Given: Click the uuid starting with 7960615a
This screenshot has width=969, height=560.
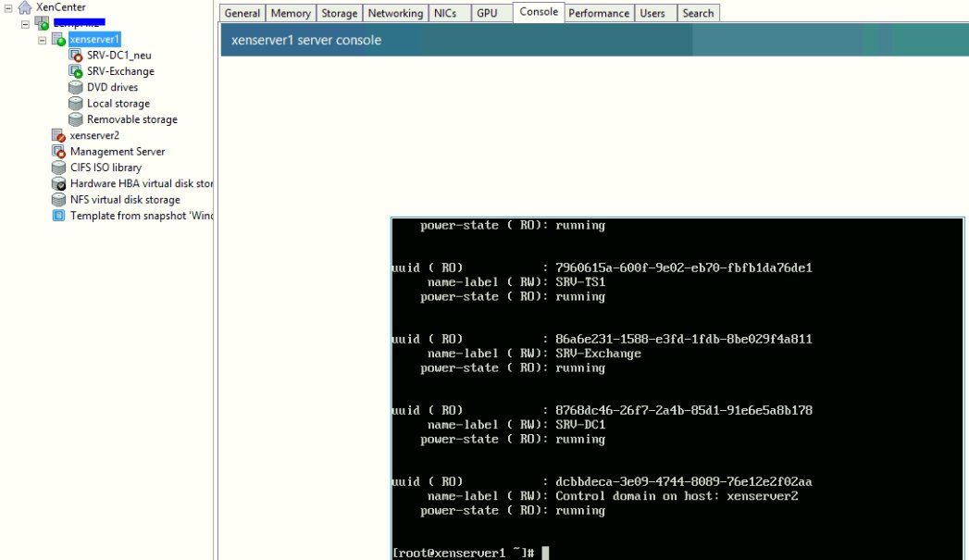Looking at the screenshot, I should 684,268.
